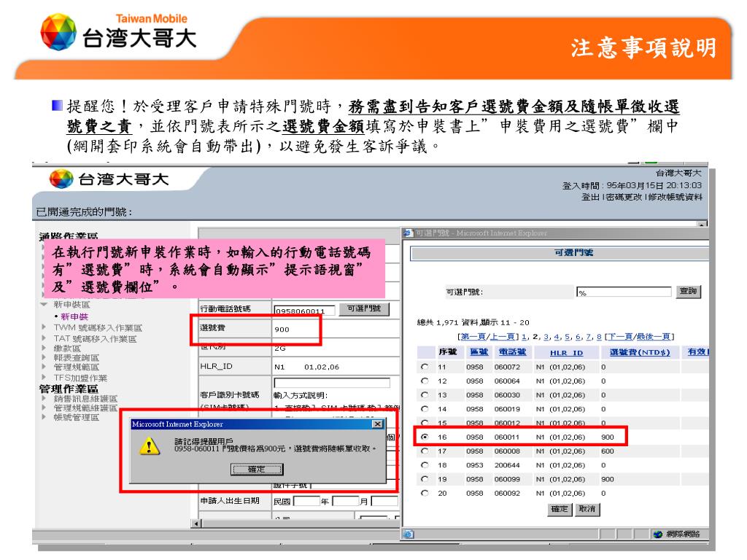Click the 可選門號 button beside phone number field

point(364,308)
